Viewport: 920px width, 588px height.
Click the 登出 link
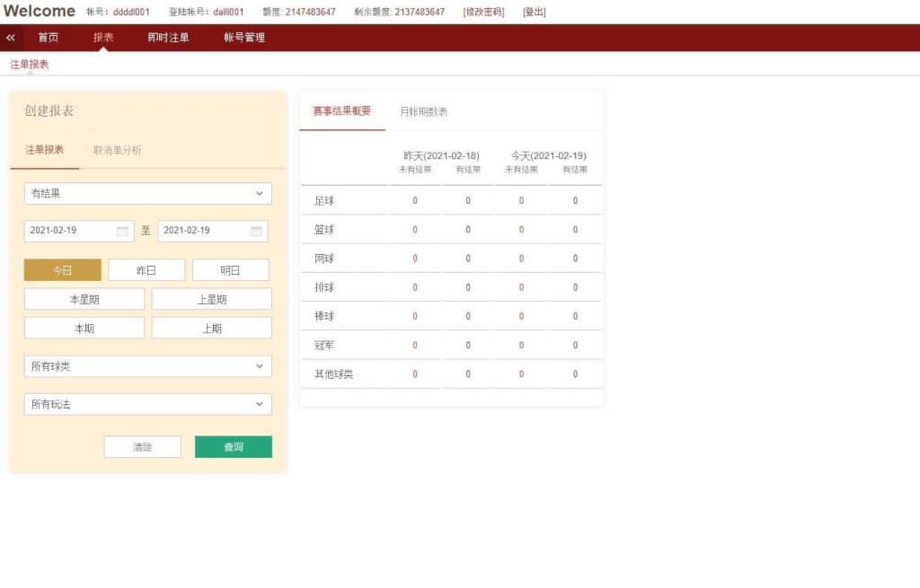point(535,12)
